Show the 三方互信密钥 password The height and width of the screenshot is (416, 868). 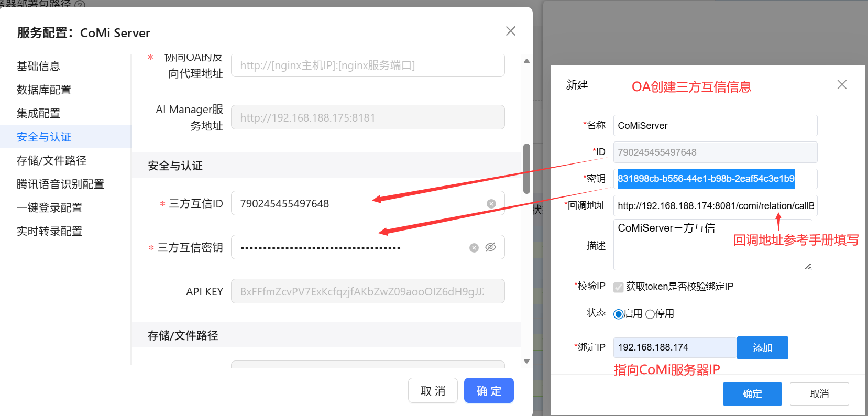(x=490, y=247)
